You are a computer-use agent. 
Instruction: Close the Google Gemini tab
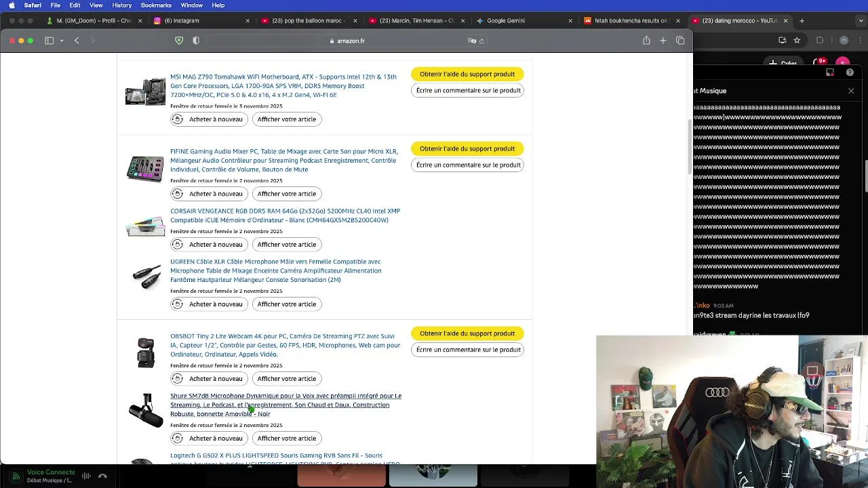point(570,21)
